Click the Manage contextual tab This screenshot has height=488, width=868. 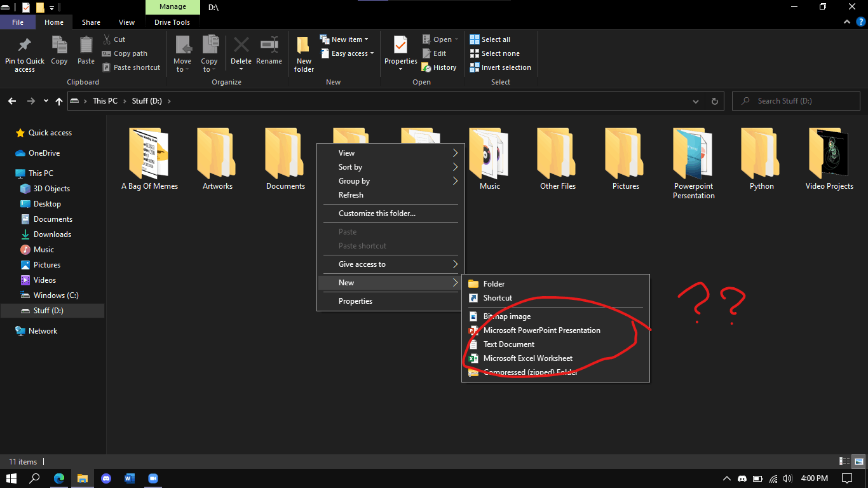tap(172, 7)
